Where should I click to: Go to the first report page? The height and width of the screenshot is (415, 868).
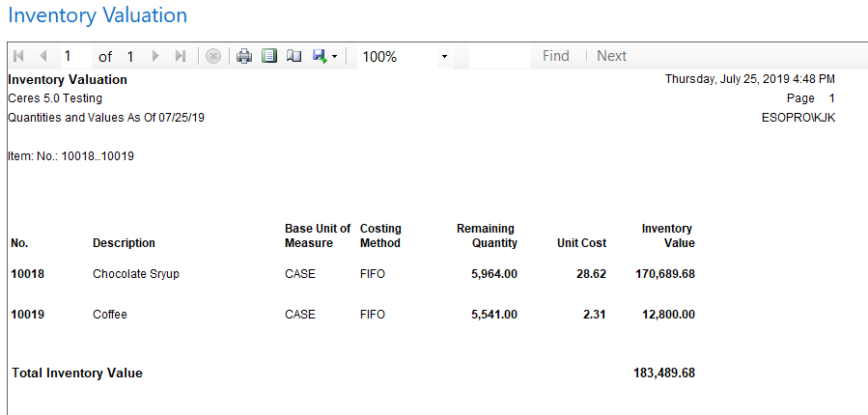[x=19, y=56]
